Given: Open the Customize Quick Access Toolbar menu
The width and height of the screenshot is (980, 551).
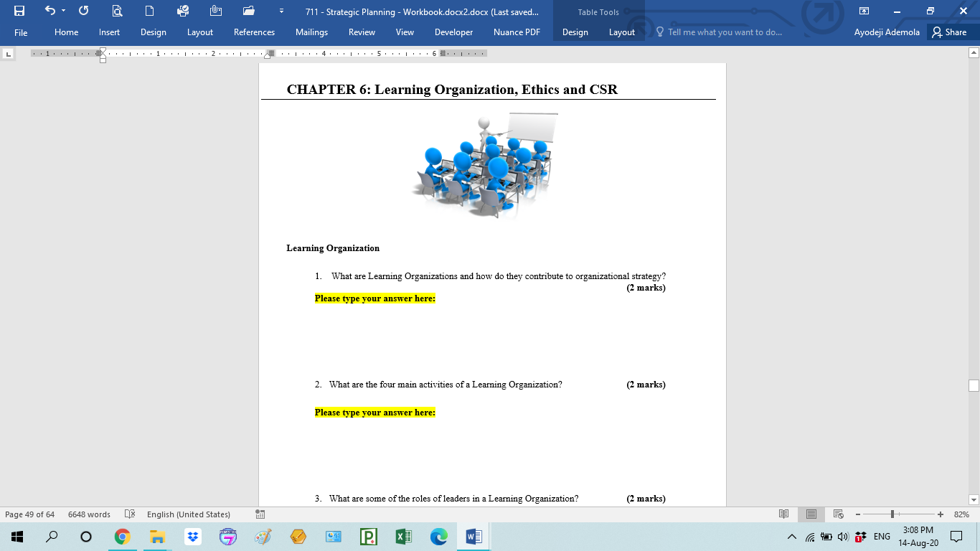Looking at the screenshot, I should [281, 11].
